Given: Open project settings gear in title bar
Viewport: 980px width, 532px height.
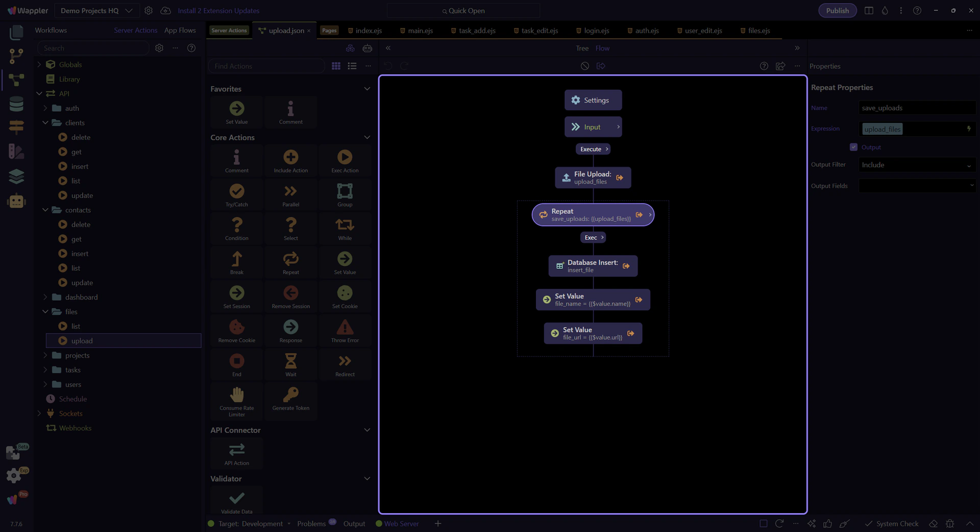Looking at the screenshot, I should click(x=149, y=11).
